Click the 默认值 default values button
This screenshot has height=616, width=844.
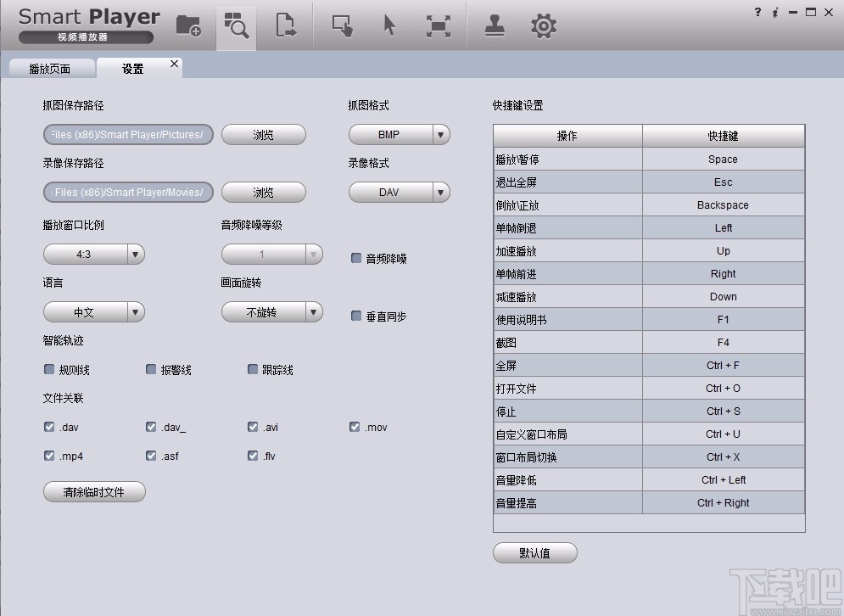534,552
